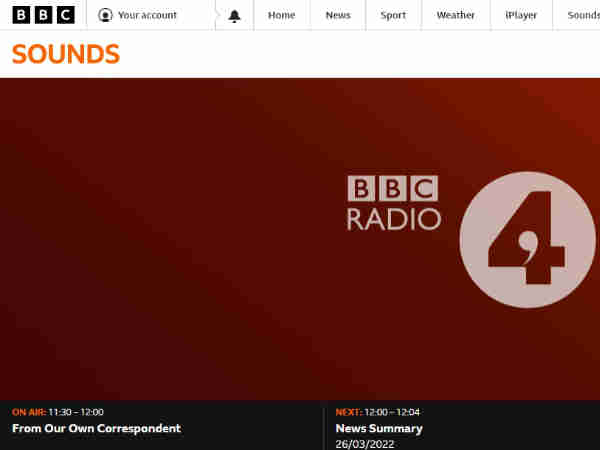Open the News Summary programme link
600x450 pixels.
[379, 429]
